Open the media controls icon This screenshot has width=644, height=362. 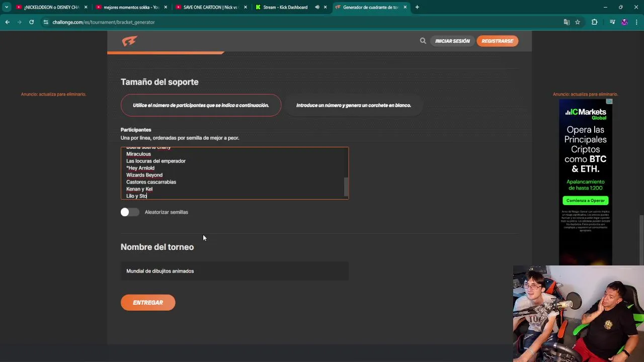[x=612, y=22]
